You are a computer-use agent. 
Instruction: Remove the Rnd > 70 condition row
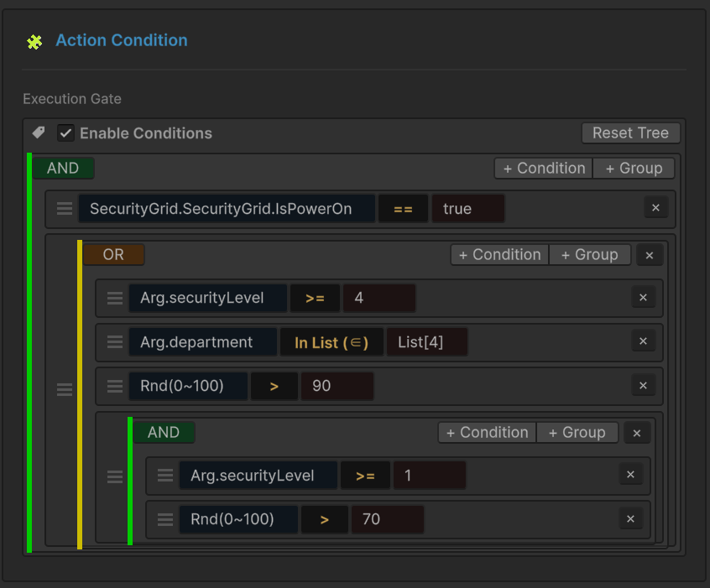click(x=630, y=519)
